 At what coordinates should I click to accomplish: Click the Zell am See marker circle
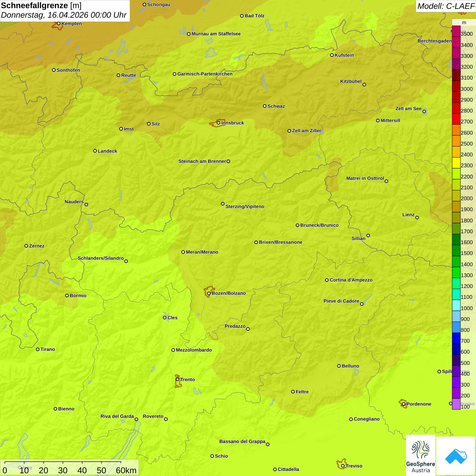pyautogui.click(x=424, y=111)
